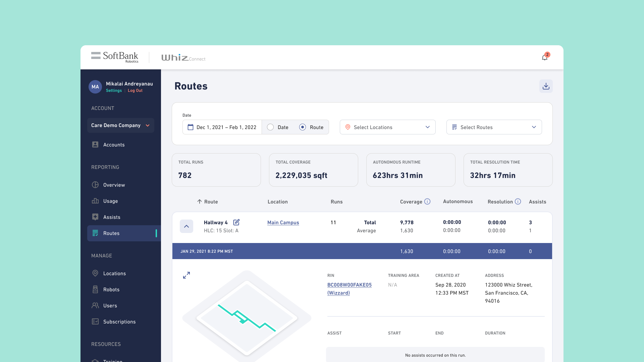Click the download report icon
The width and height of the screenshot is (644, 362).
pos(546,86)
